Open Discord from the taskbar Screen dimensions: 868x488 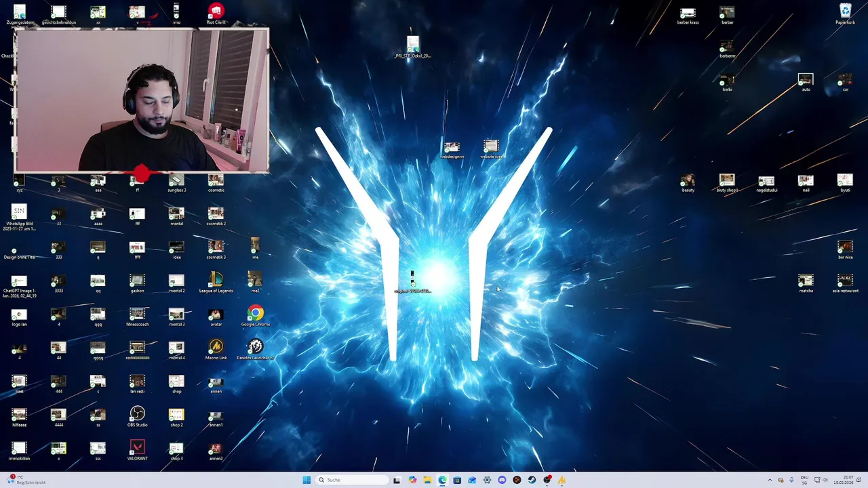(502, 480)
